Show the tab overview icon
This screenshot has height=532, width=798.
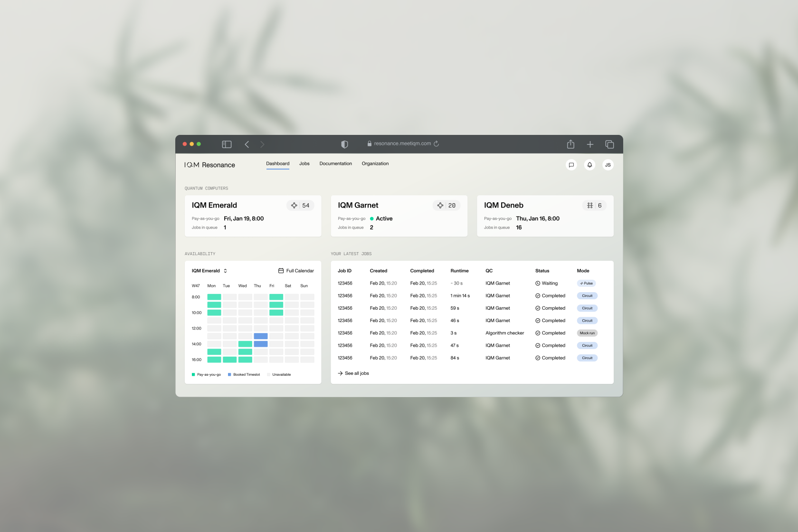(609, 144)
